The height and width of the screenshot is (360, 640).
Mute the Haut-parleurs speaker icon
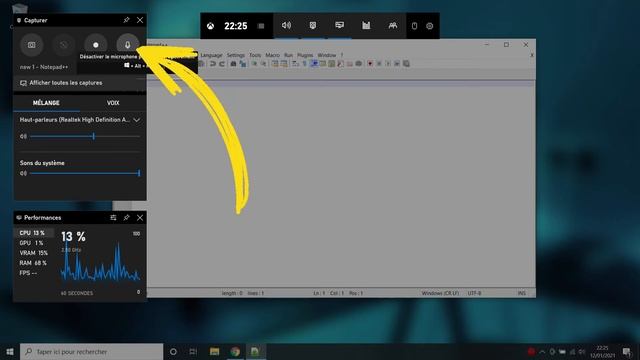coord(23,136)
